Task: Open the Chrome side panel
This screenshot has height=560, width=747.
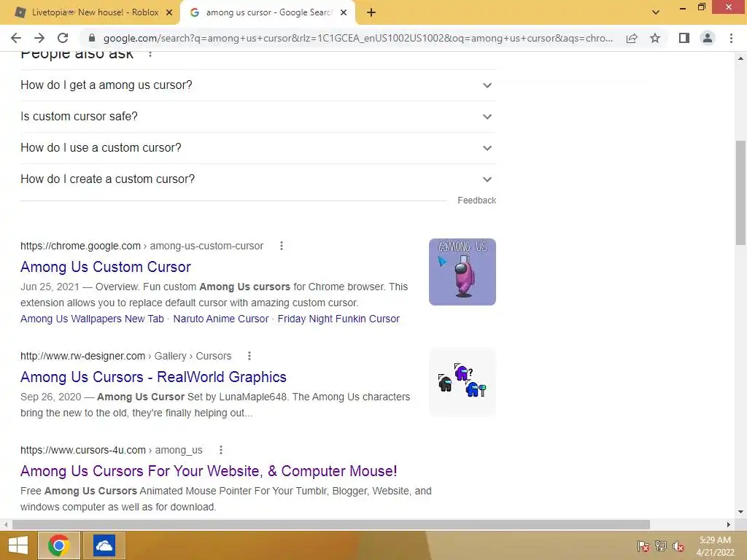Action: (x=684, y=38)
